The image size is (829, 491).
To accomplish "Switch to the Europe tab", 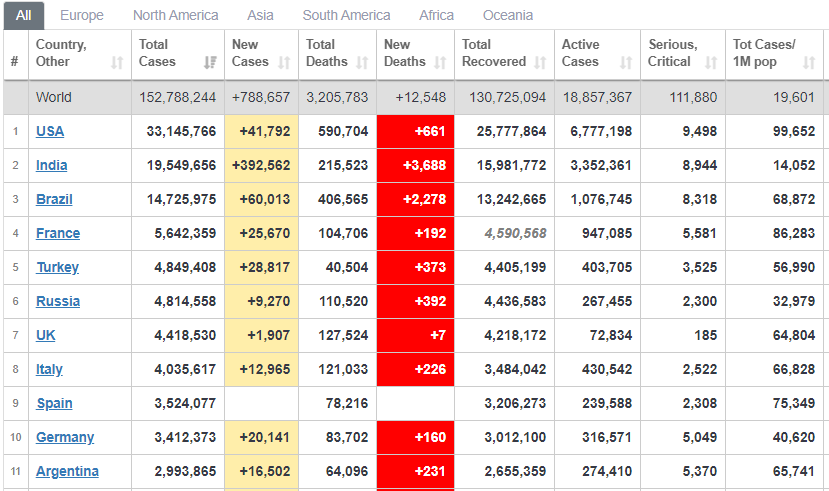I will coord(82,15).
